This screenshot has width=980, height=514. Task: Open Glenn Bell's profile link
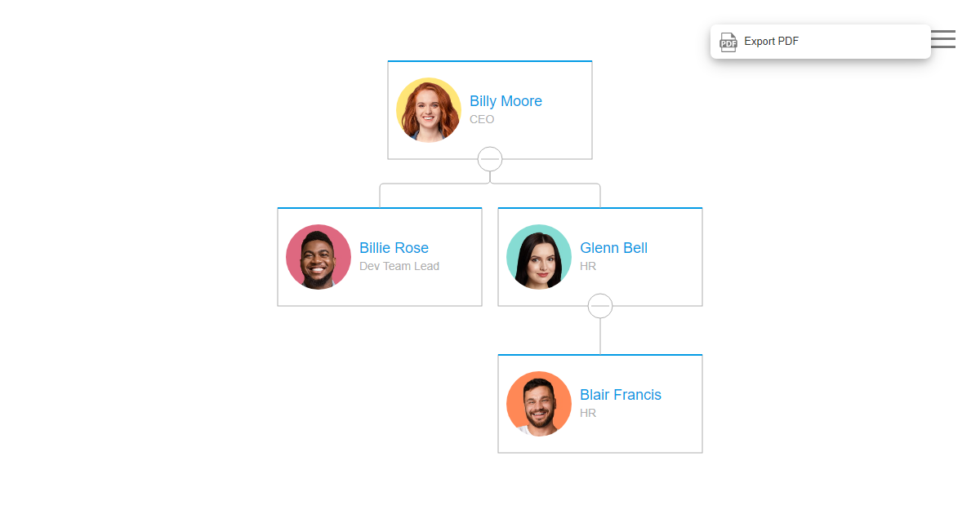tap(613, 247)
